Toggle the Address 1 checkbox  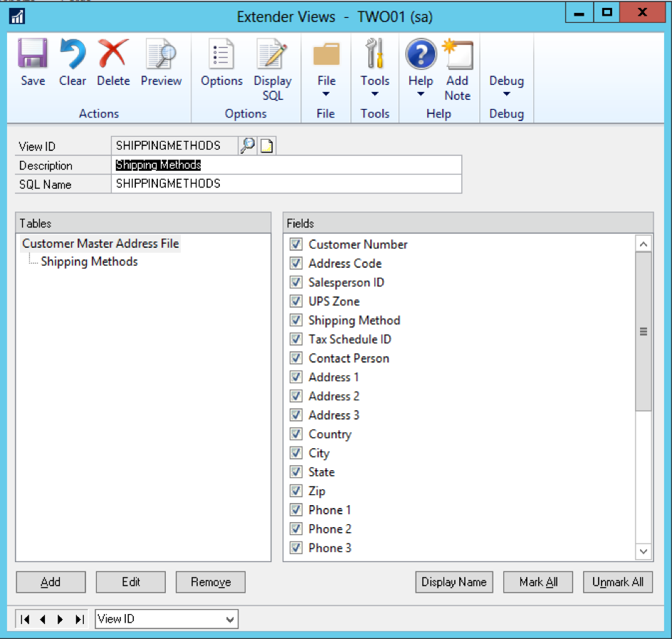[295, 377]
